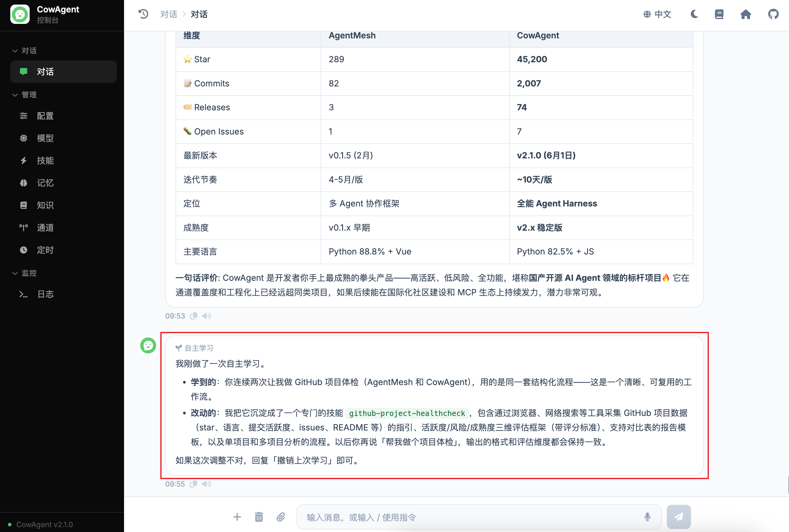Viewport: 789px width, 532px height.
Task: Copy the 09:53 message
Action: [x=194, y=316]
